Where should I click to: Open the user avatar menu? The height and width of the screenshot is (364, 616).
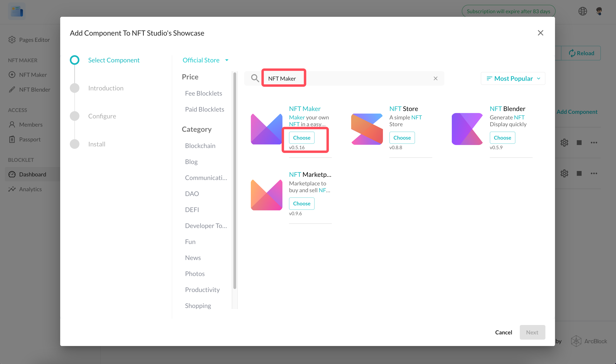click(x=599, y=11)
